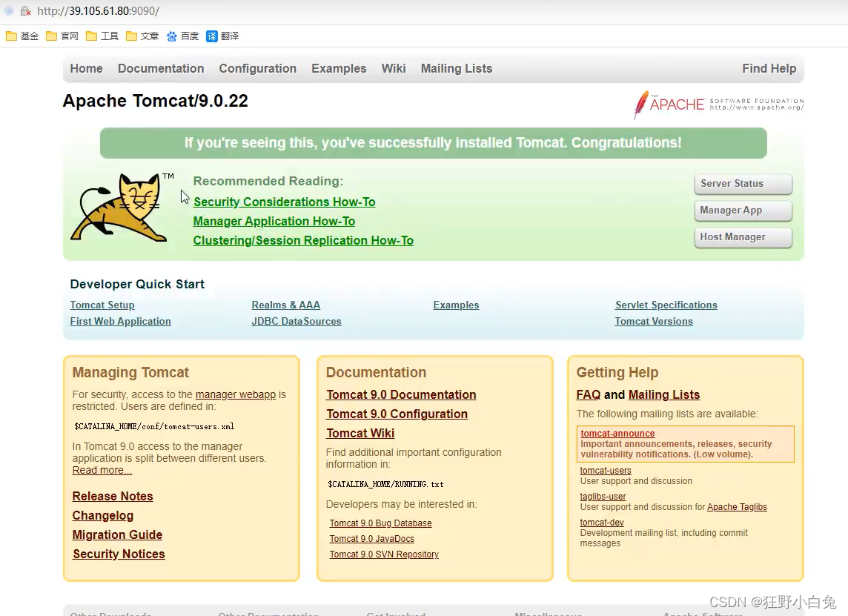Open the Tomcat Versions link
Viewport: 848px width, 616px height.
tap(654, 321)
